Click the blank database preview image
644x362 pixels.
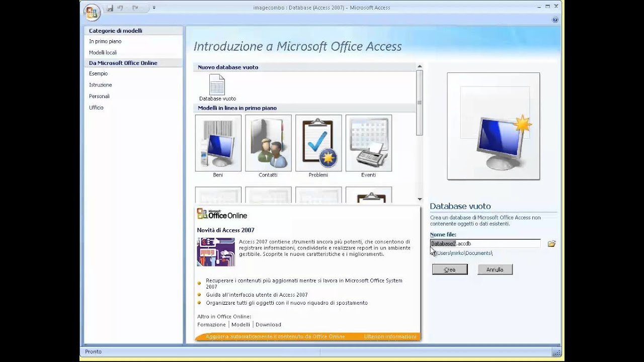(494, 126)
